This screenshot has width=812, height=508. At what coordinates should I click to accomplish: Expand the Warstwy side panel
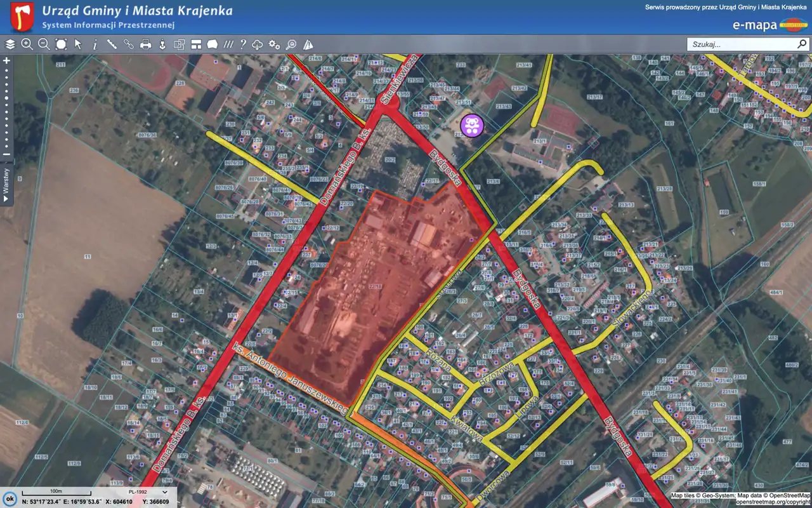6,184
